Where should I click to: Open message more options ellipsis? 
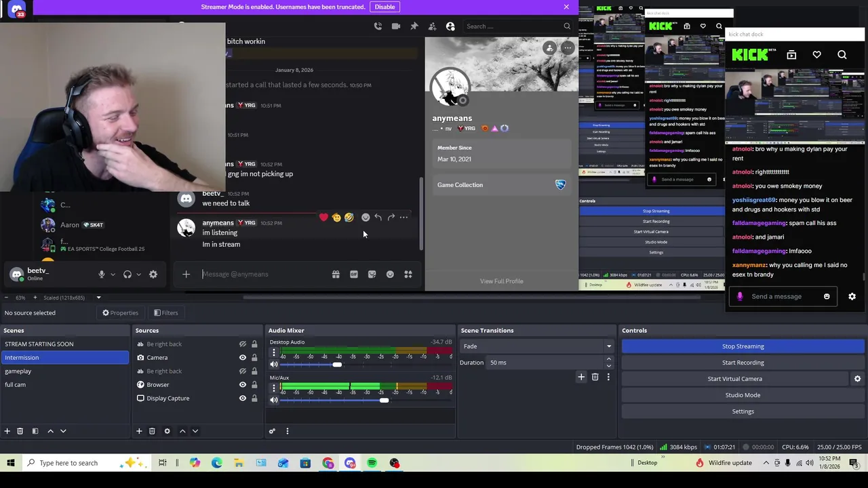click(x=404, y=218)
